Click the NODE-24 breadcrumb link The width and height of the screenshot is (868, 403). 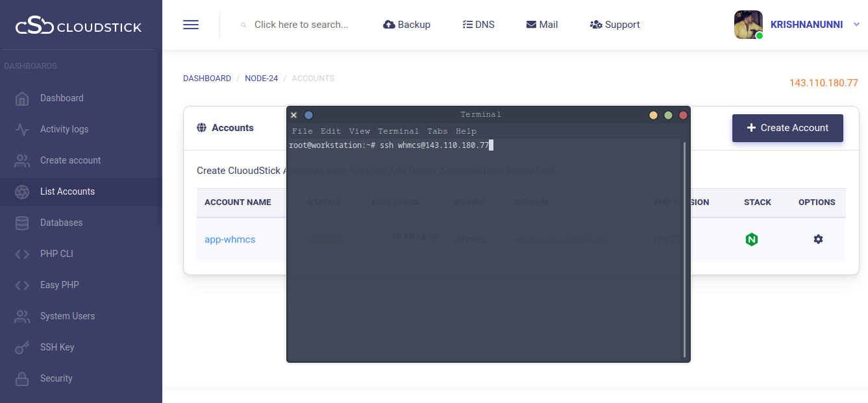[x=261, y=79]
